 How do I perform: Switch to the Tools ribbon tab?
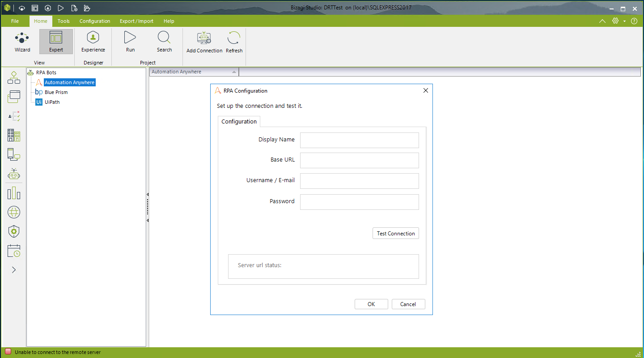(64, 21)
